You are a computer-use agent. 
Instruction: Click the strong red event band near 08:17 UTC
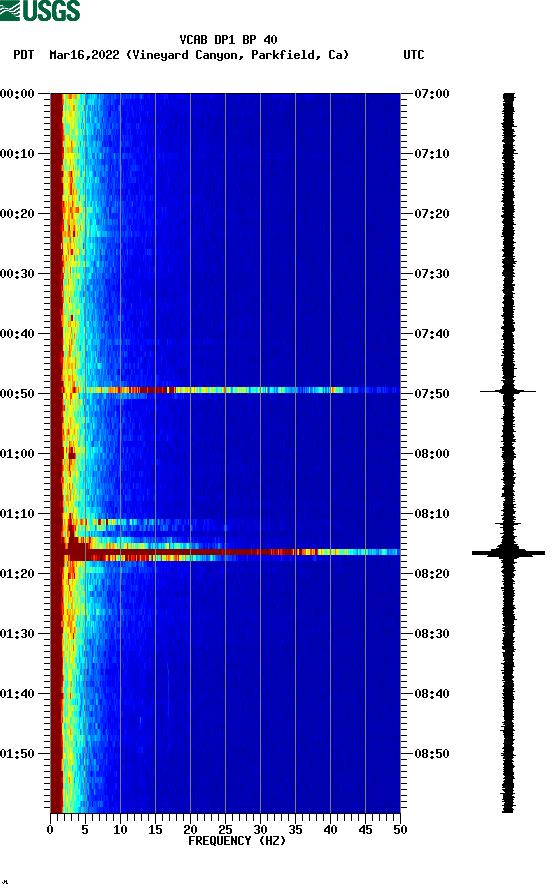[228, 552]
